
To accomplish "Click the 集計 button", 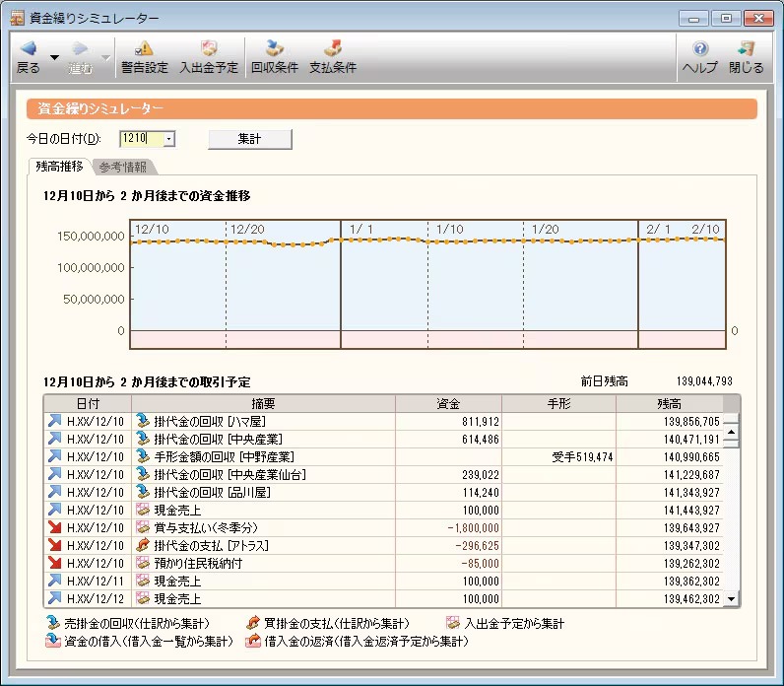I will tap(250, 139).
